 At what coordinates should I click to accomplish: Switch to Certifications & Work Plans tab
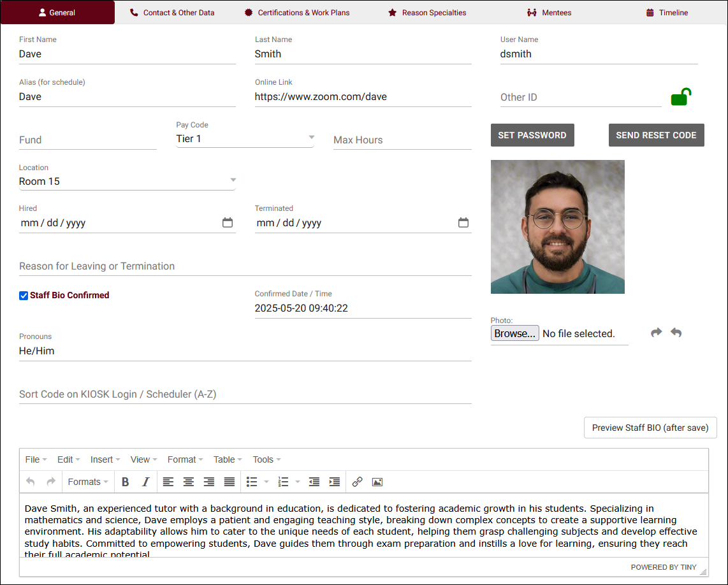297,13
